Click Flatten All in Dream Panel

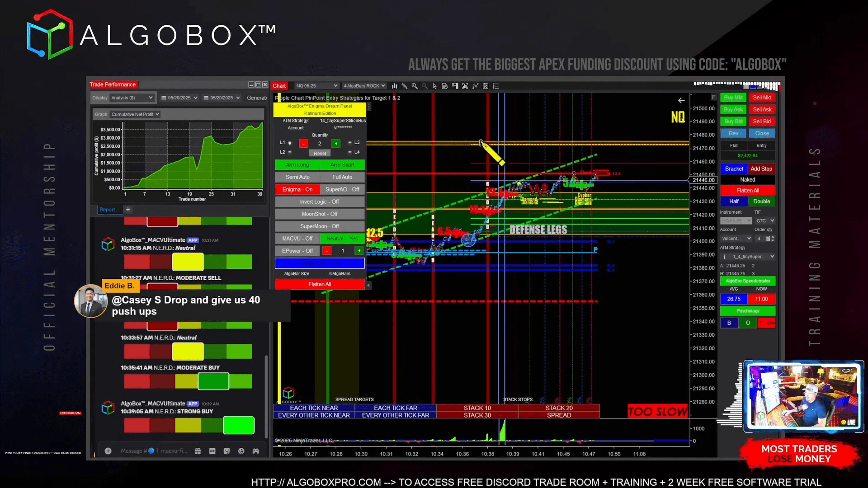pos(320,284)
